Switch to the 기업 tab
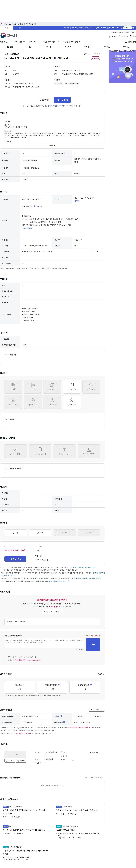 [20, 28]
